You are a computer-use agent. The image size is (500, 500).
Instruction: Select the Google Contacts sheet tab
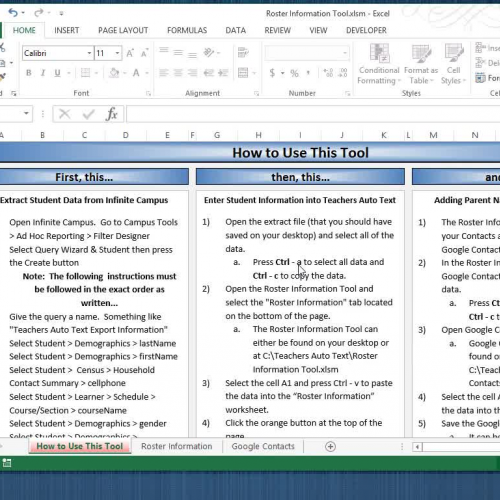(x=263, y=446)
